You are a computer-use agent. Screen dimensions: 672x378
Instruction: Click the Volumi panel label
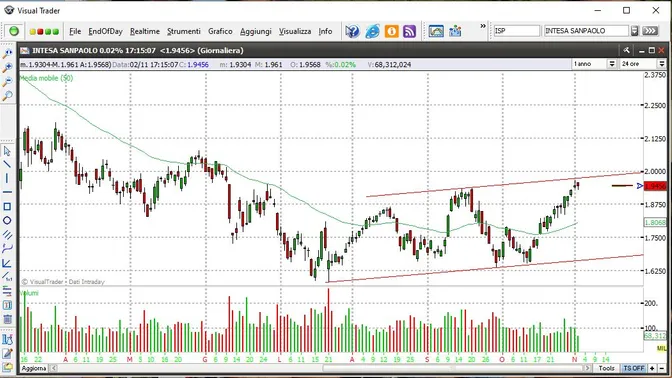(x=29, y=293)
